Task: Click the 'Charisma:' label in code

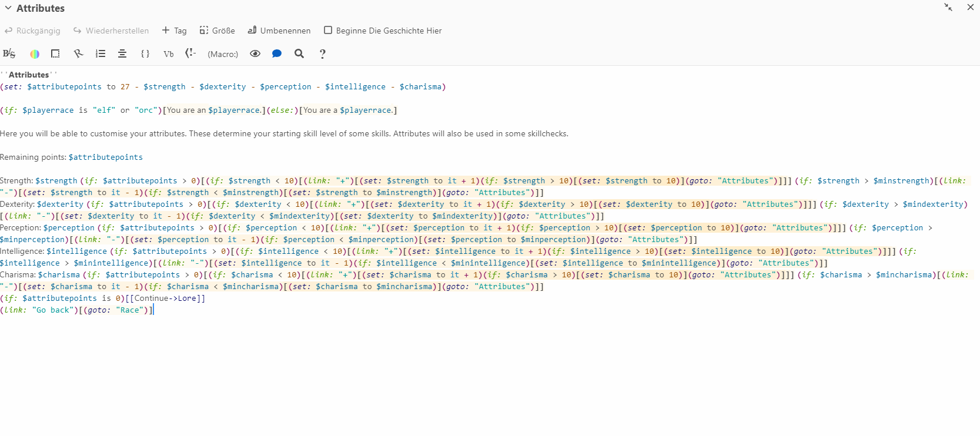Action: pyautogui.click(x=18, y=274)
